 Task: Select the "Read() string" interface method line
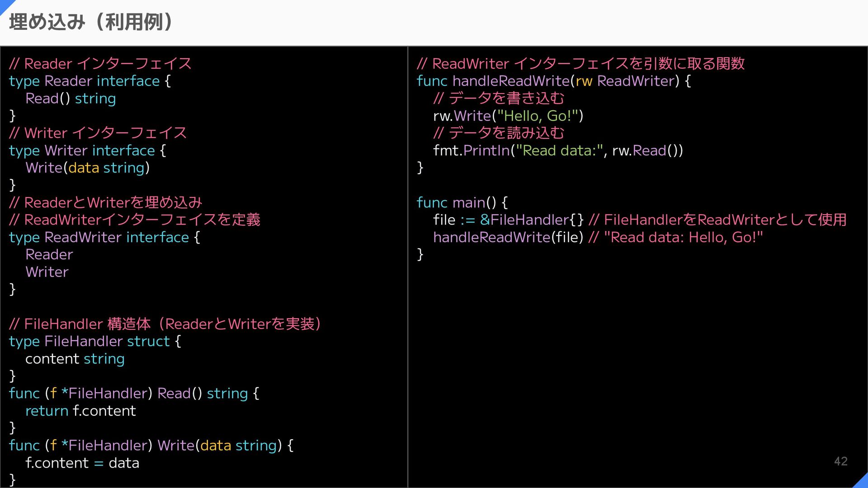71,99
